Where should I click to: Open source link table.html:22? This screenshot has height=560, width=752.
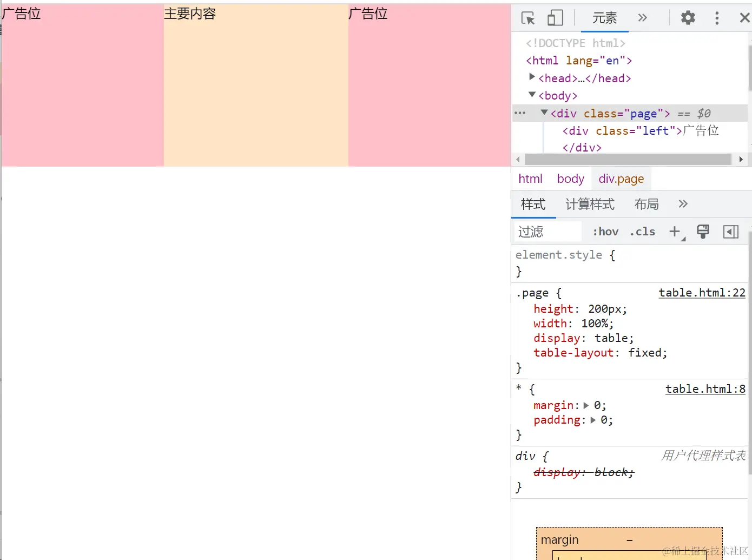click(702, 293)
